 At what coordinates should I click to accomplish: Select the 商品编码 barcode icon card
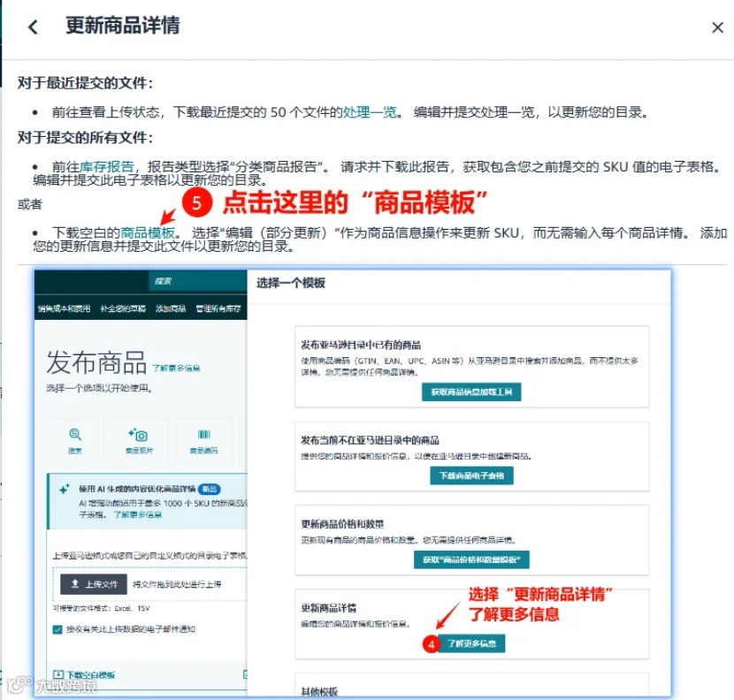203,441
